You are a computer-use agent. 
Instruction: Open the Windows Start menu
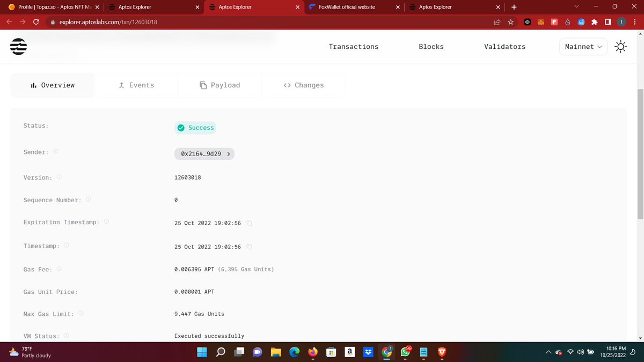202,352
